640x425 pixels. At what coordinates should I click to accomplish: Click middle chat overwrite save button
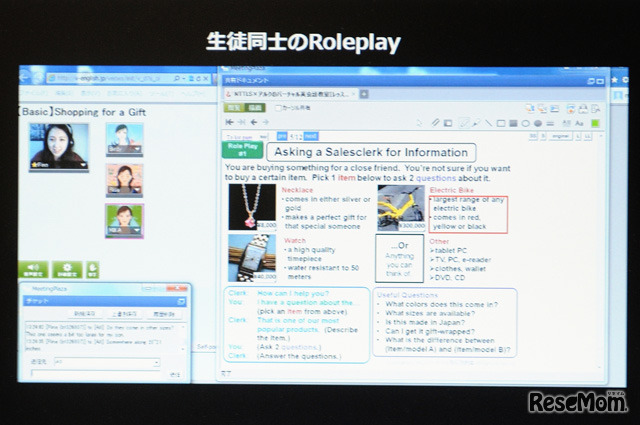(124, 314)
